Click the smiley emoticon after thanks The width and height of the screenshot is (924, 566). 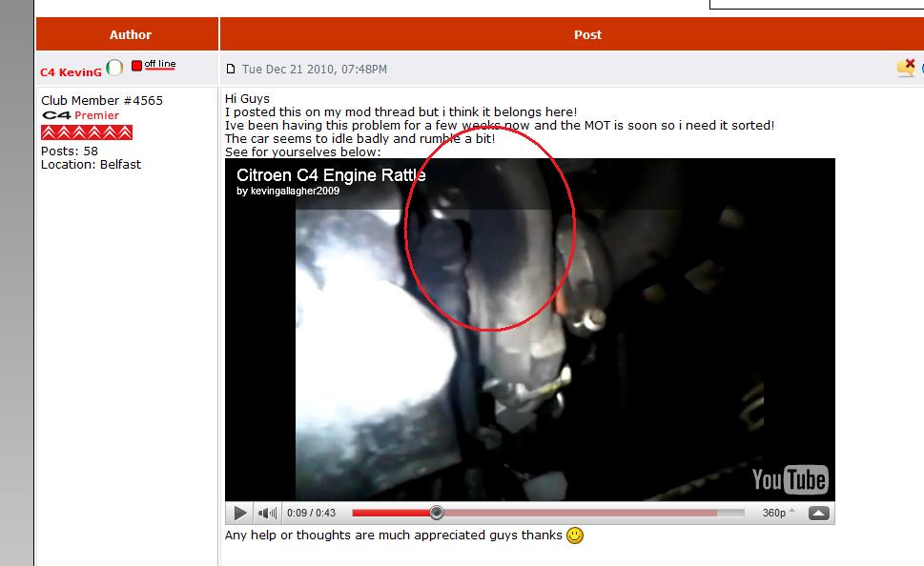click(x=575, y=536)
